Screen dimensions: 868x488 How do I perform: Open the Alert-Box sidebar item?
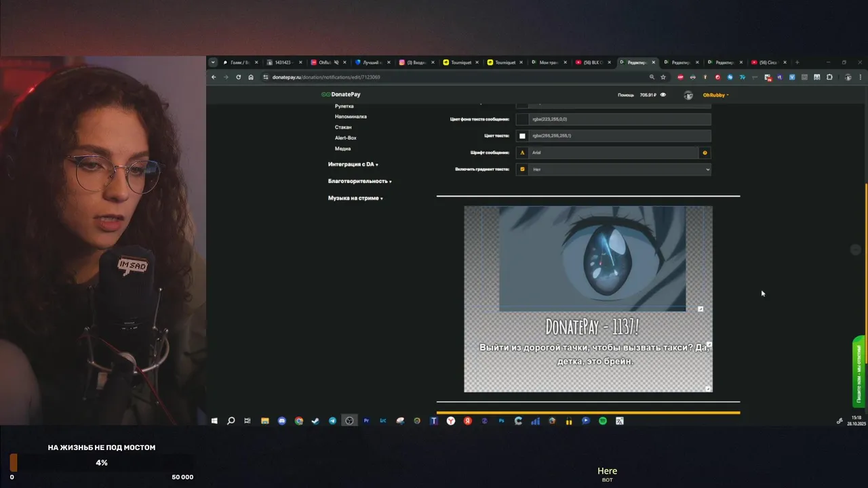(345, 138)
